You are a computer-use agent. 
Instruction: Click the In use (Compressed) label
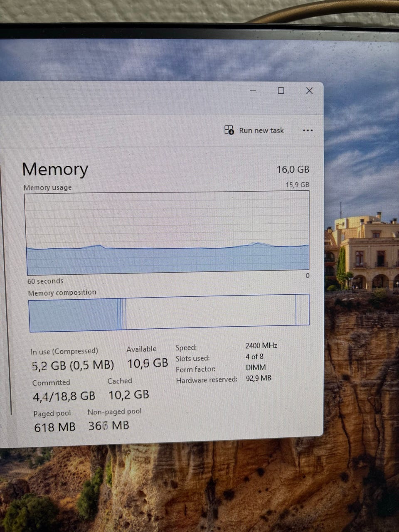(64, 351)
